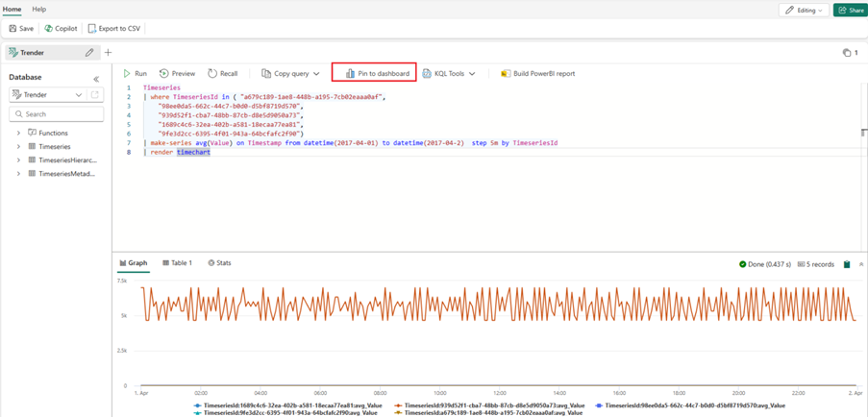Toggle legend series 98ee0da5-662c-44c7 avg_Value
Image resolution: width=868 pixels, height=417 pixels.
pyautogui.click(x=692, y=405)
